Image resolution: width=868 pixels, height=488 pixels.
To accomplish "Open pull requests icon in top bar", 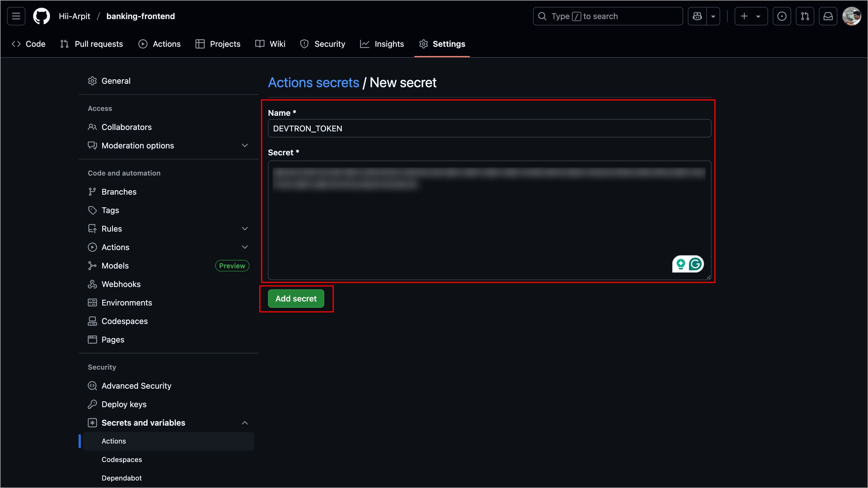I will tap(805, 16).
